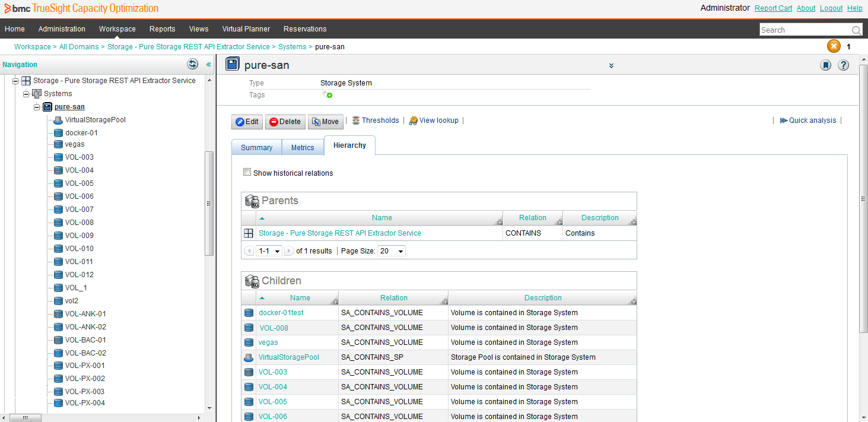Toggle the Show historical relations checkbox
The image size is (868, 422).
pyautogui.click(x=247, y=173)
